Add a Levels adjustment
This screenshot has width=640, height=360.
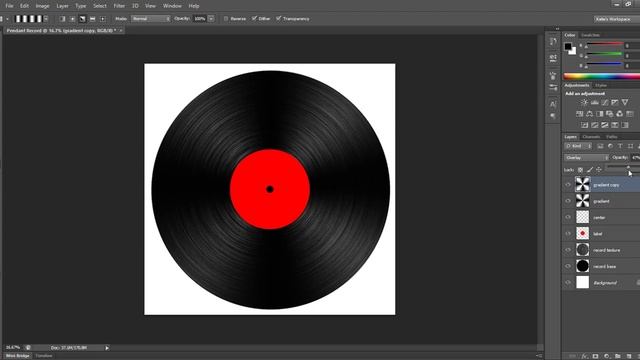pyautogui.click(x=595, y=102)
